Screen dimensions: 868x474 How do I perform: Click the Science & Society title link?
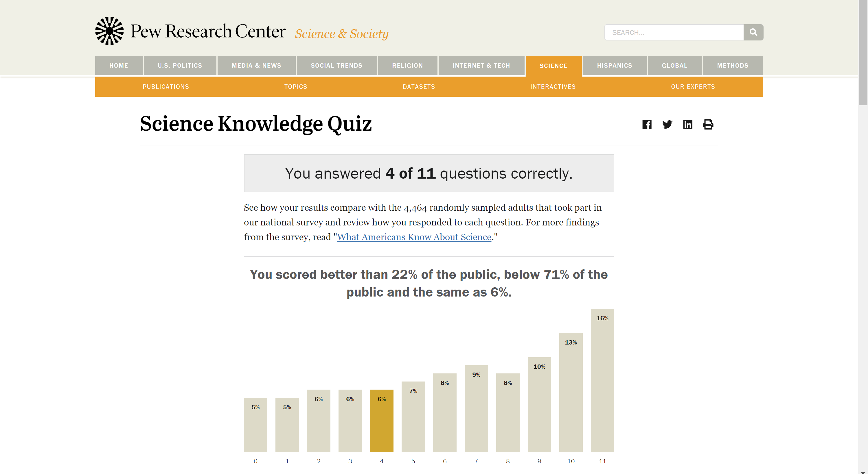point(342,34)
